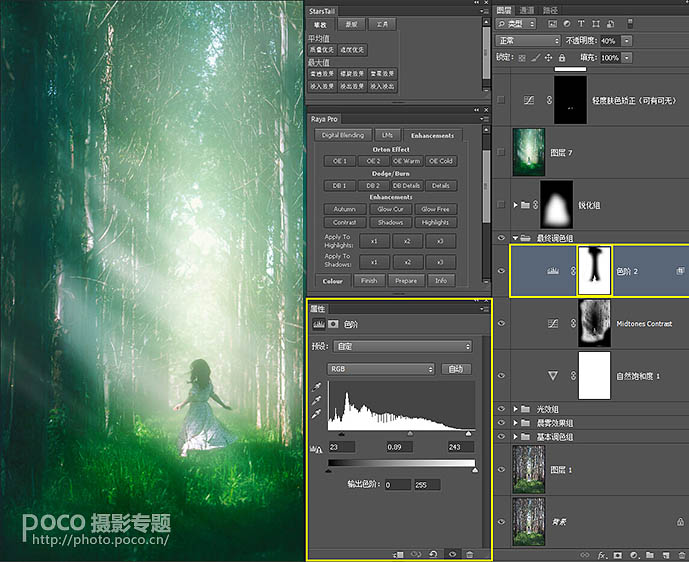Hide the 图层 1 layer
This screenshot has width=689, height=562.
[x=501, y=469]
